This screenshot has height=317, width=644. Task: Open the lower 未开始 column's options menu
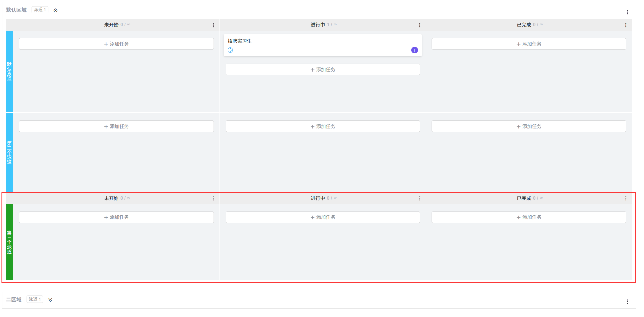coord(214,198)
